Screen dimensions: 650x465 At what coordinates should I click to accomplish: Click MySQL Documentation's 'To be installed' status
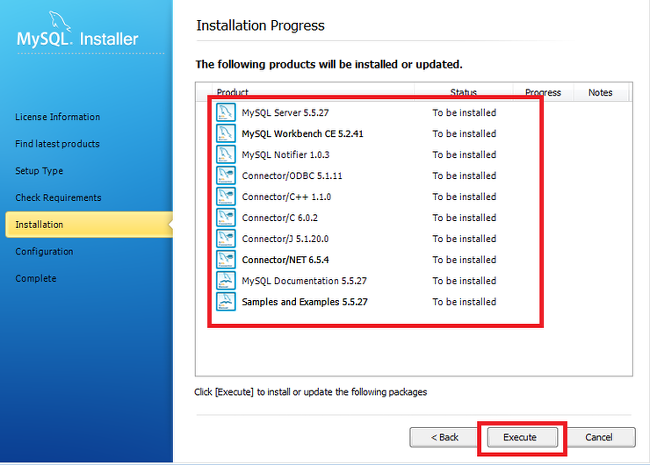[x=464, y=281]
